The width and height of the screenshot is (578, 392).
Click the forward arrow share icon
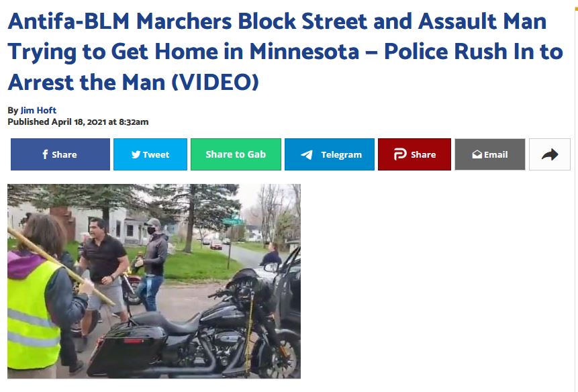(x=550, y=154)
